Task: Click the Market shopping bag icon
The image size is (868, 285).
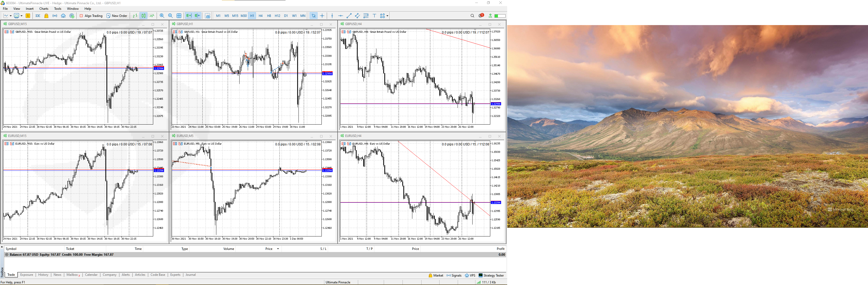Action: 46,16
